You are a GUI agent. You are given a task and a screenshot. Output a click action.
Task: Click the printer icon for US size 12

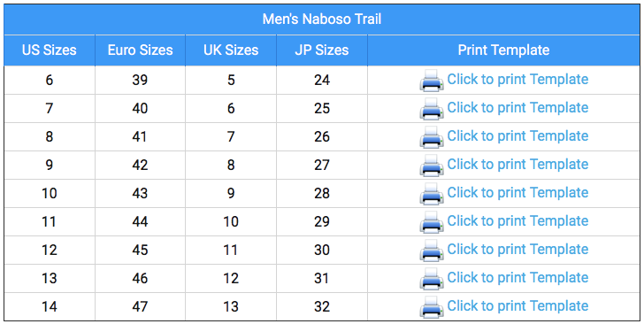(432, 251)
